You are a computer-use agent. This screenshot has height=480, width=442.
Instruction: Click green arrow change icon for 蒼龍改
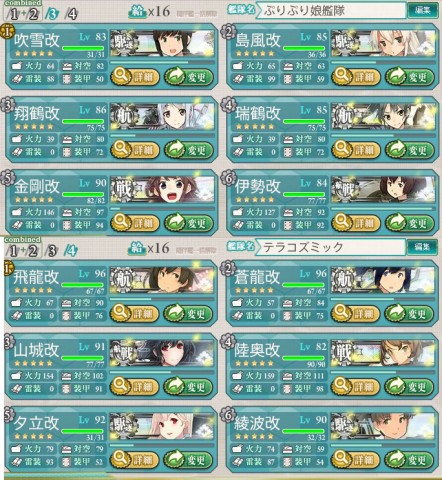pyautogui.click(x=396, y=312)
